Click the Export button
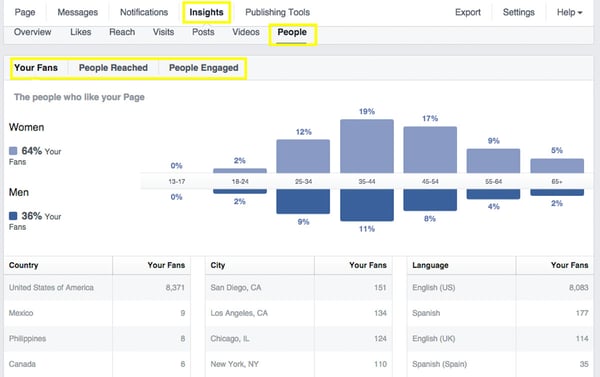Viewport: 600px width, 377px height. (468, 12)
